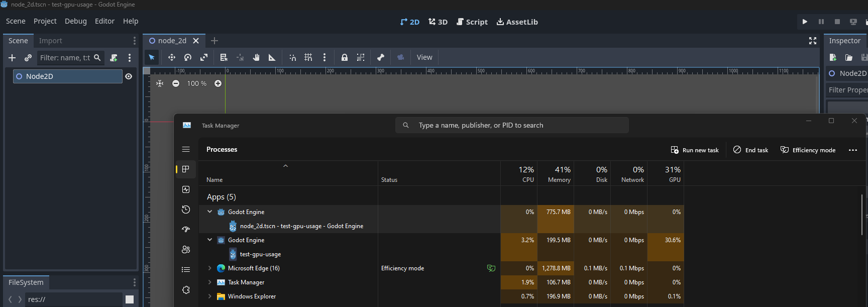Open Scene dock three-dot options menu
The width and height of the screenshot is (868, 307).
134,41
